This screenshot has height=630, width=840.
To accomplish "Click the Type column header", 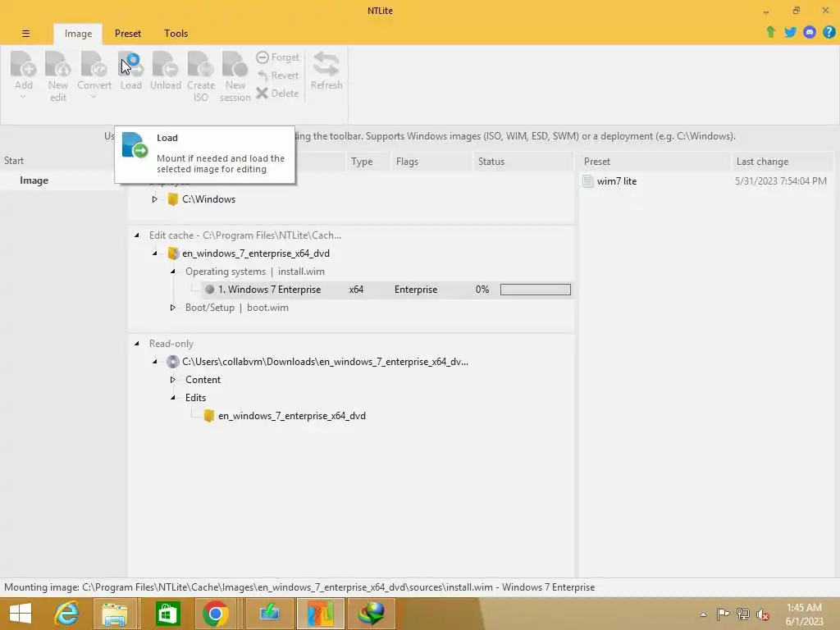I will [x=368, y=162].
